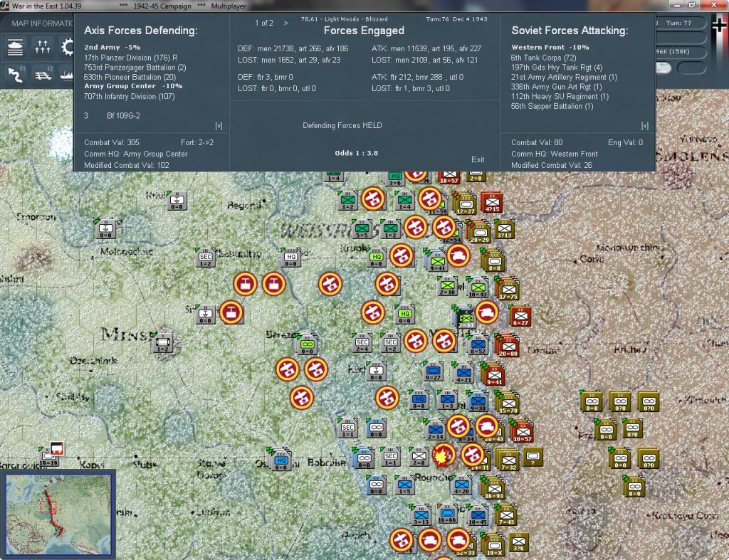Select the green Axis unit labeled 2=10

click(447, 286)
